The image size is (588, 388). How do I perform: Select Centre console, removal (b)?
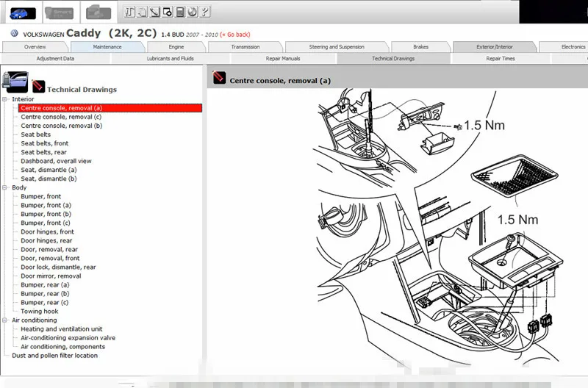pos(62,126)
